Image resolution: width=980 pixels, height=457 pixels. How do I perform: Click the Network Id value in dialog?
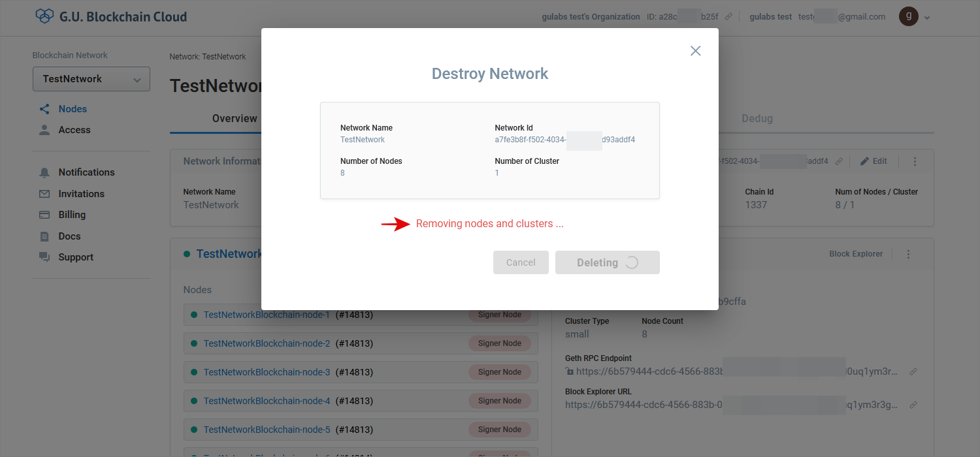point(565,140)
